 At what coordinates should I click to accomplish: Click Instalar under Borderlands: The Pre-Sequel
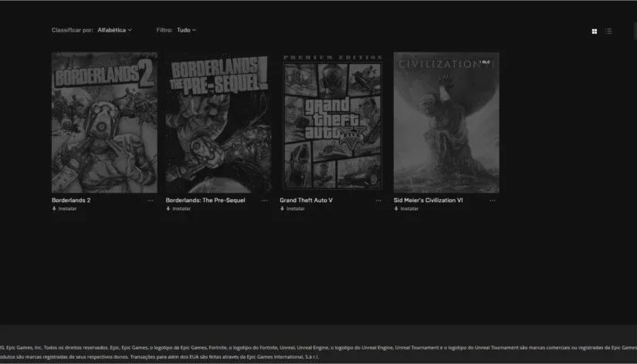coord(178,208)
